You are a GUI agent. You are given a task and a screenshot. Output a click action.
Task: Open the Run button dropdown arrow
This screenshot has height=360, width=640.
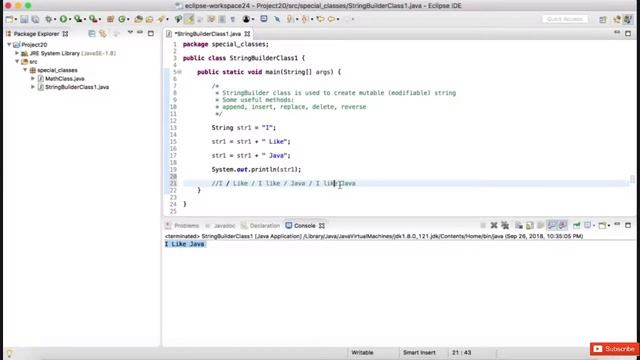pyautogui.click(x=70, y=19)
